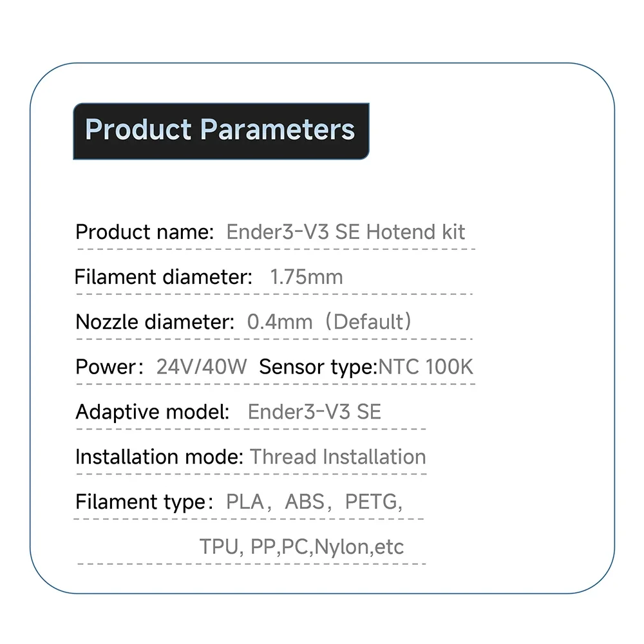Select the Power label
The image size is (644, 644).
pos(109,367)
